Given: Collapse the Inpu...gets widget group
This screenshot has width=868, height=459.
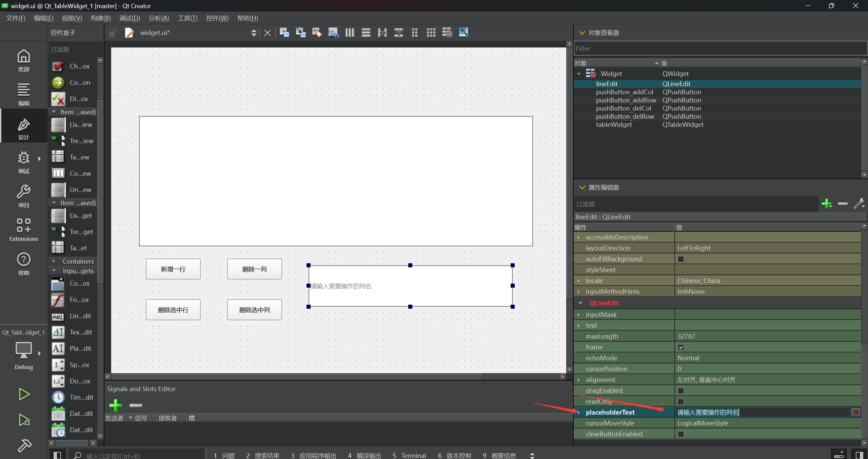Looking at the screenshot, I should (54, 271).
